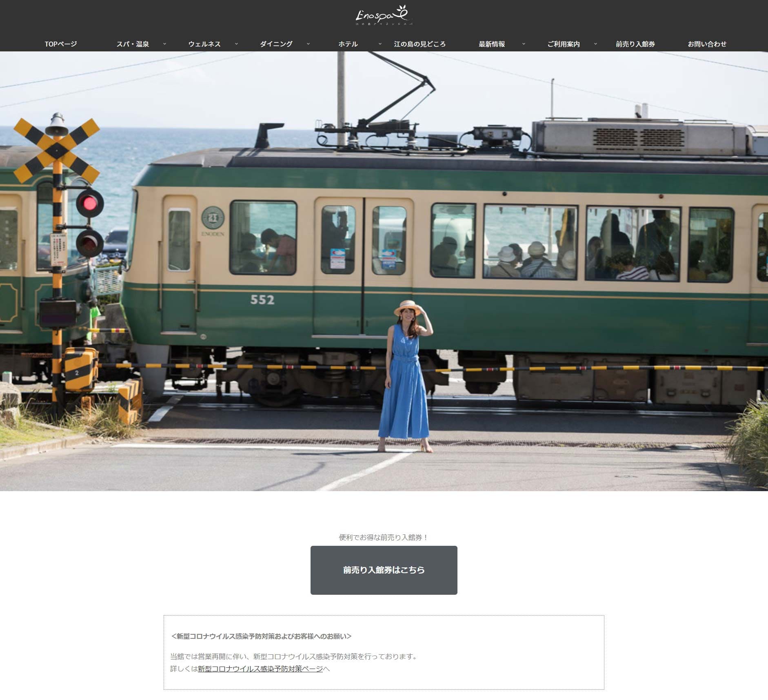The height and width of the screenshot is (700, 768).
Task: Expand the chevron next to ダイニング
Action: pos(309,44)
